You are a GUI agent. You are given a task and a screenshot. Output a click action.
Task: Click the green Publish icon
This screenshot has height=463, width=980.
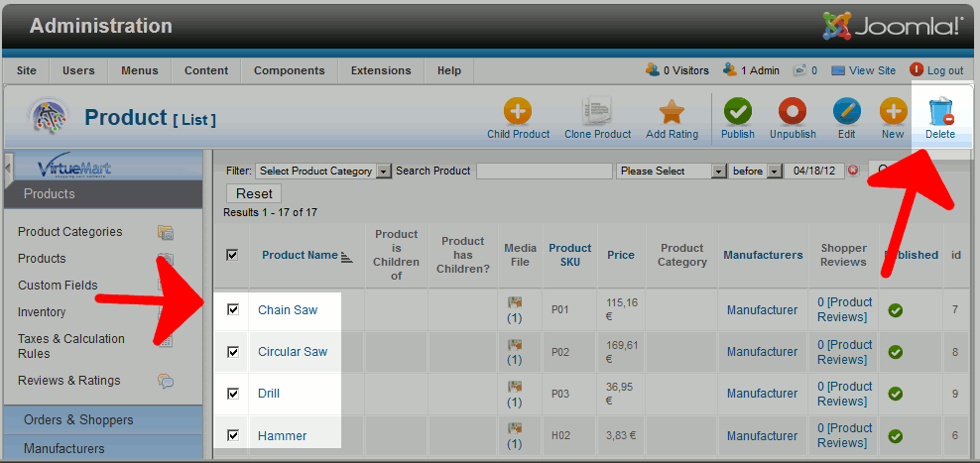pos(737,110)
